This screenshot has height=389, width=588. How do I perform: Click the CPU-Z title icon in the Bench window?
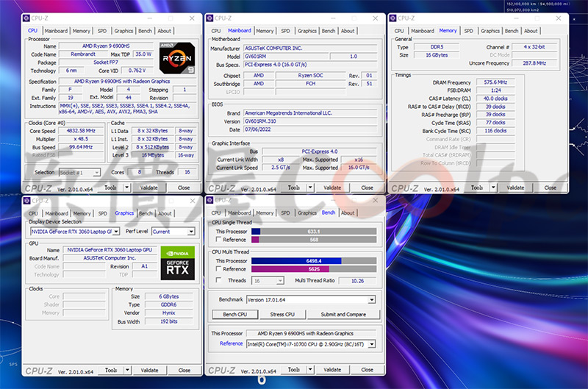210,200
